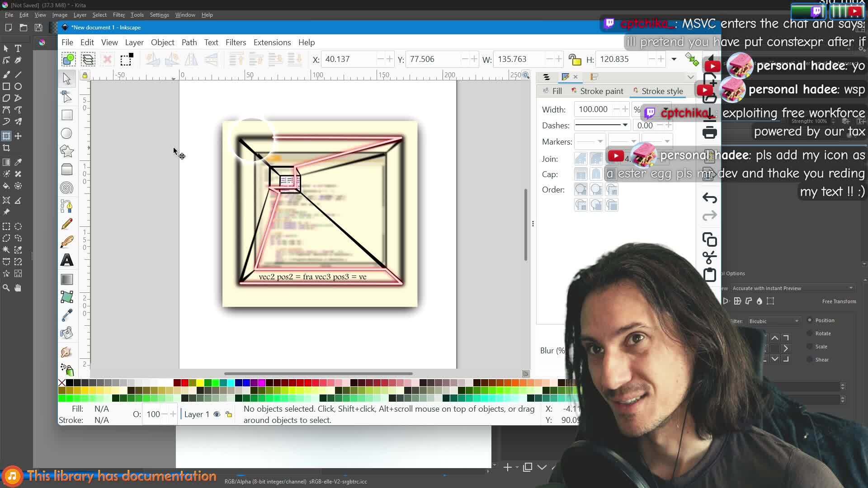Click the Free Transform button
Image resolution: width=868 pixels, height=488 pixels.
[x=839, y=301]
